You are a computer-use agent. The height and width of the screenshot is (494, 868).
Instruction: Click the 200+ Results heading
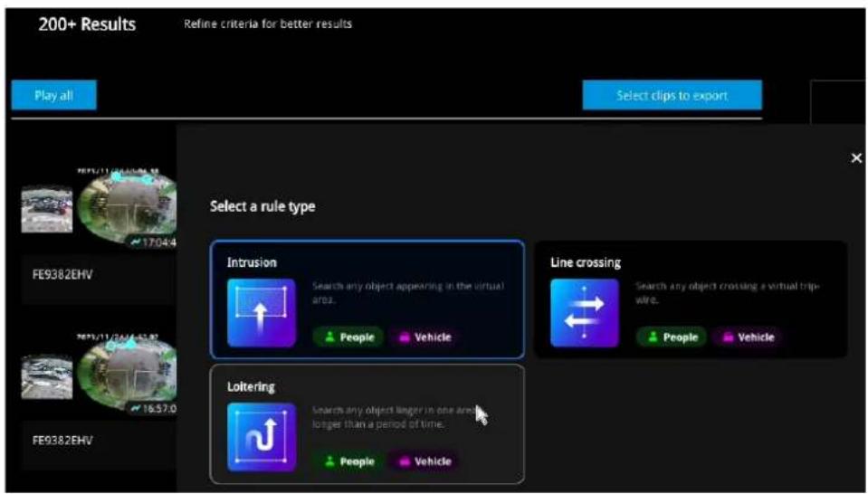pos(87,24)
